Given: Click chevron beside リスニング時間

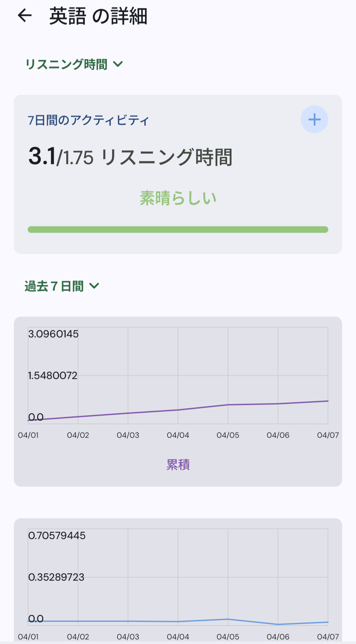Looking at the screenshot, I should click(118, 64).
